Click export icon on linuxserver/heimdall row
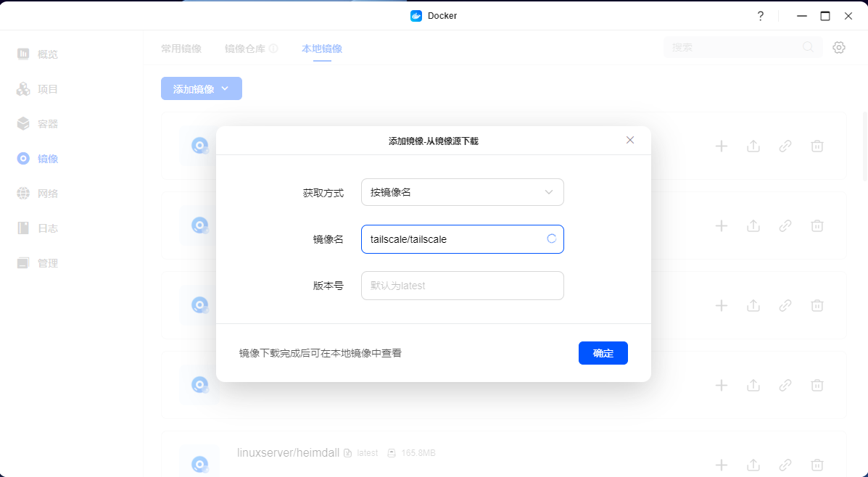This screenshot has height=477, width=868. pyautogui.click(x=753, y=465)
